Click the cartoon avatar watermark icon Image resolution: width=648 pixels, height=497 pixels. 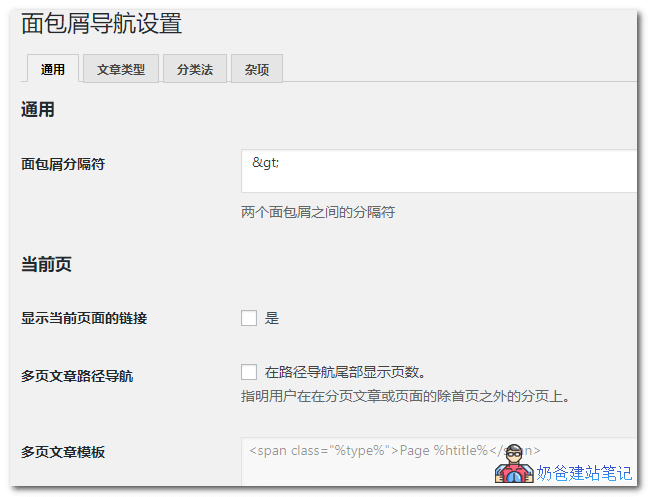tap(513, 470)
